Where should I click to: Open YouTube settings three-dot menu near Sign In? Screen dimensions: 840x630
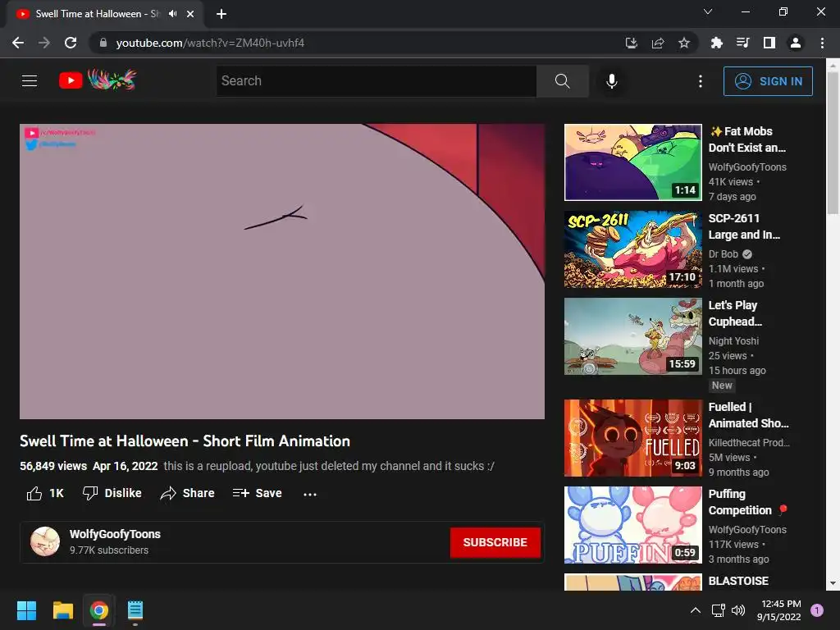701,81
